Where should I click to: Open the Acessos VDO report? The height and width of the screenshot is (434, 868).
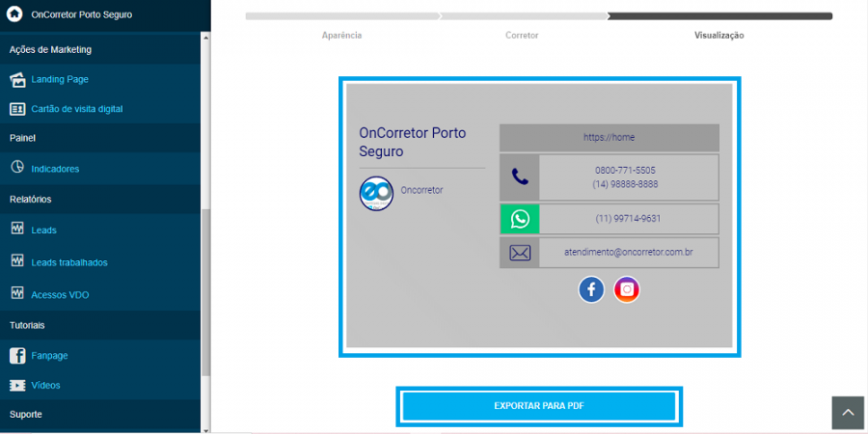point(60,295)
